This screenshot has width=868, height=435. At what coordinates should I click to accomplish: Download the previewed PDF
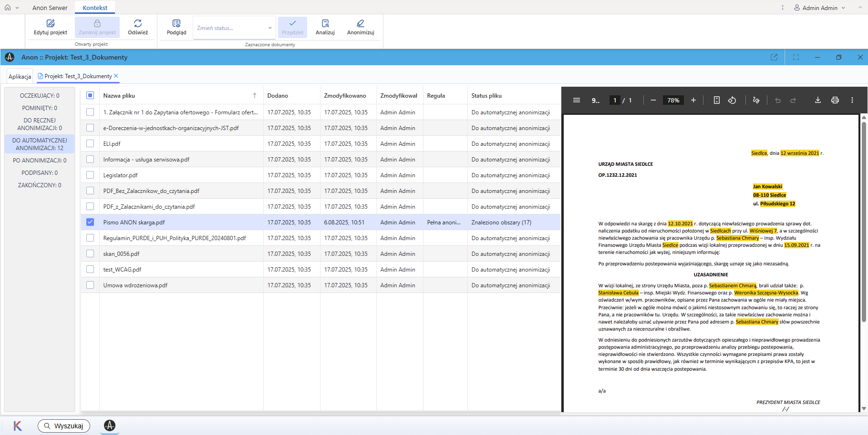point(817,100)
